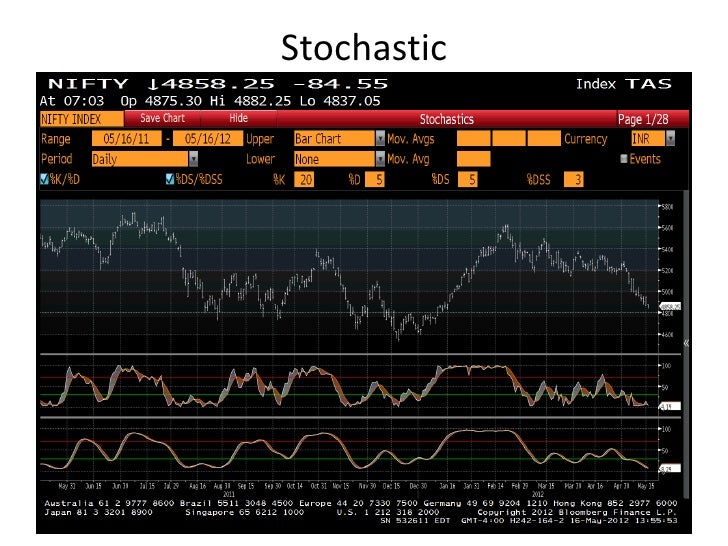
Task: Click the Save Chart button
Action: 162,118
